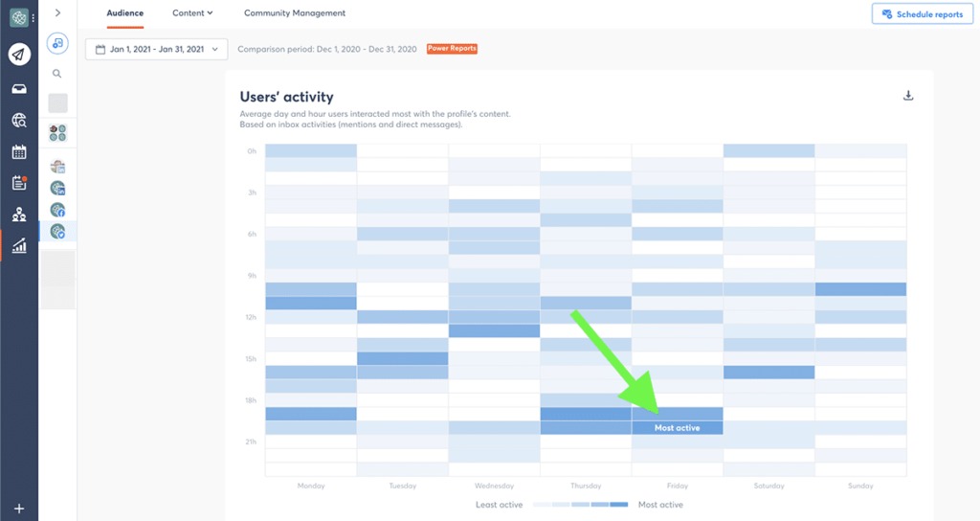Open the Tasks clipboard icon with notification

click(x=19, y=183)
